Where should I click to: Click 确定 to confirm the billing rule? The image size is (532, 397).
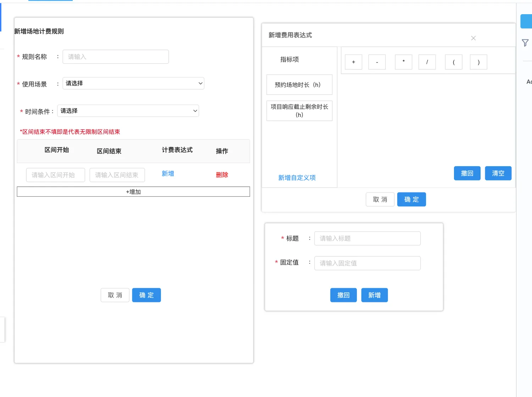click(x=146, y=295)
